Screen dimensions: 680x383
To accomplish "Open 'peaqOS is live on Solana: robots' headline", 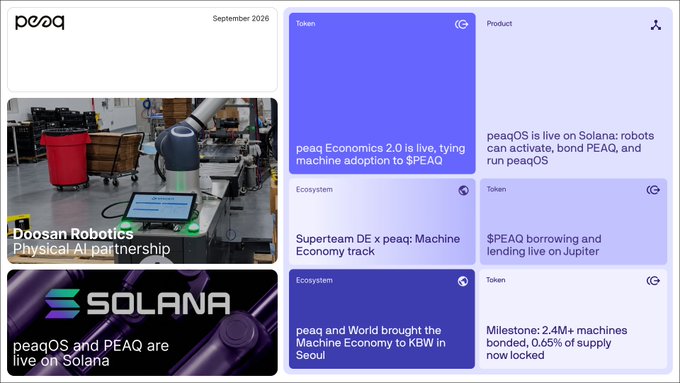I will coord(570,148).
